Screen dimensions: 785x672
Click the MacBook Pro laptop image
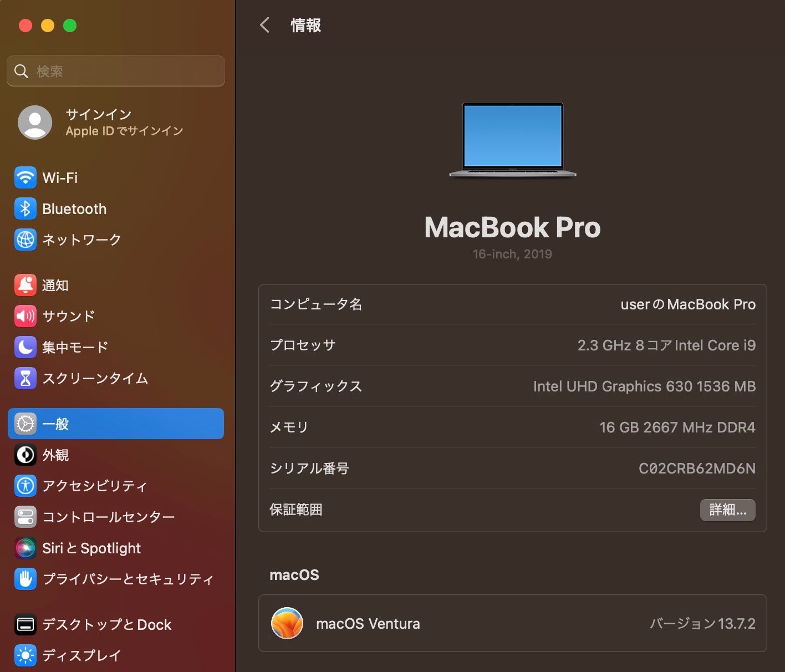pos(512,140)
